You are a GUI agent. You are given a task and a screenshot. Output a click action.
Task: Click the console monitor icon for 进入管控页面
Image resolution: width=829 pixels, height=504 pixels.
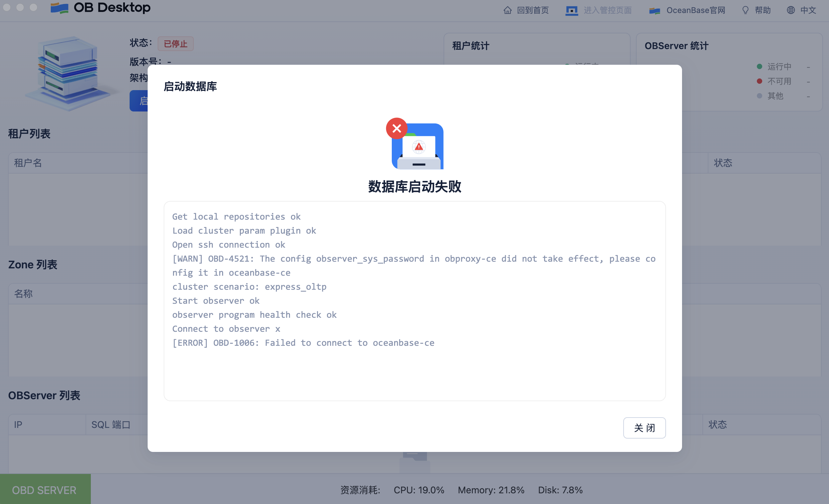[571, 10]
